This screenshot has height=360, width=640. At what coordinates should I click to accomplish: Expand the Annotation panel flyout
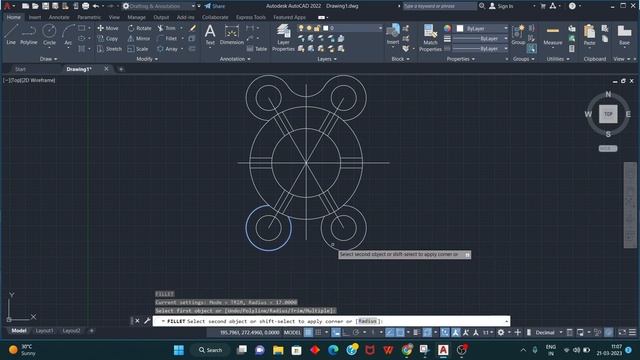235,59
